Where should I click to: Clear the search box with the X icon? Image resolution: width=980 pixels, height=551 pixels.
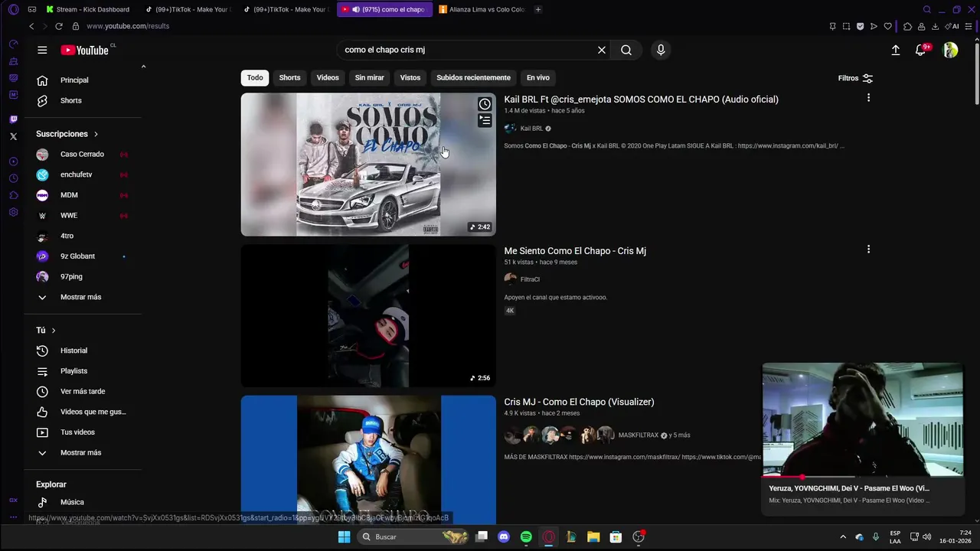pyautogui.click(x=602, y=50)
